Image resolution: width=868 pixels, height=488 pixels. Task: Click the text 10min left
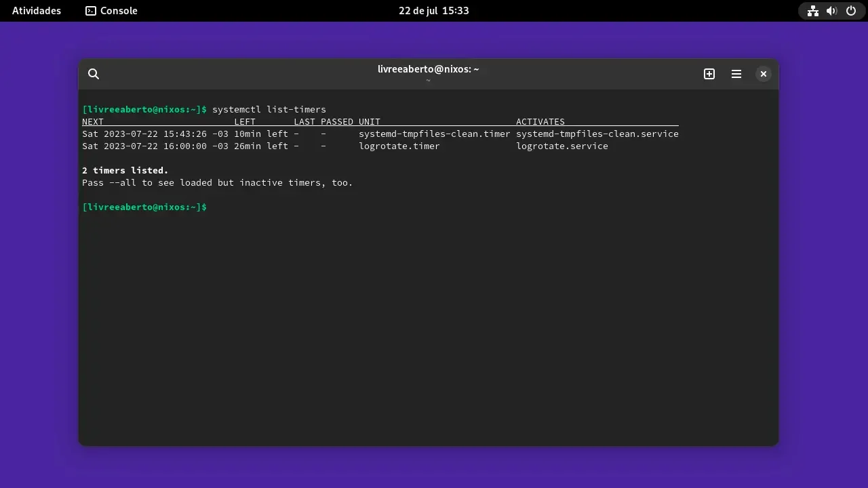(x=261, y=134)
